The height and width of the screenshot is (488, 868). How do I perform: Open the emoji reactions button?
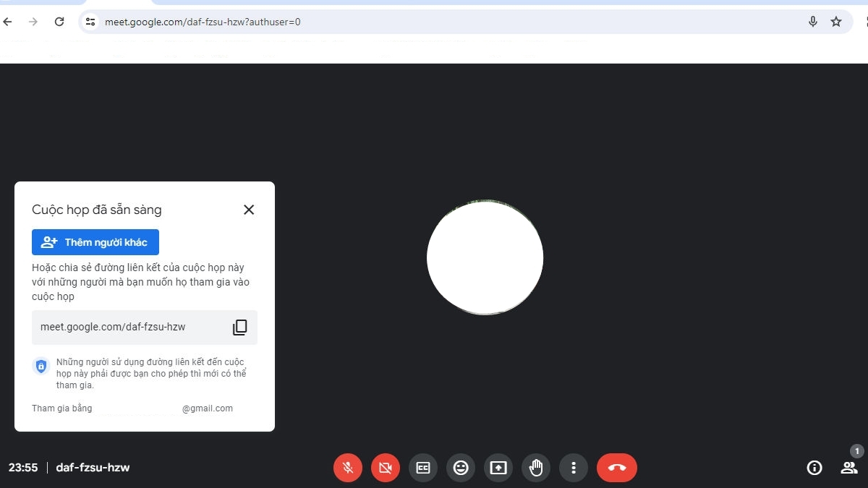coord(461,468)
